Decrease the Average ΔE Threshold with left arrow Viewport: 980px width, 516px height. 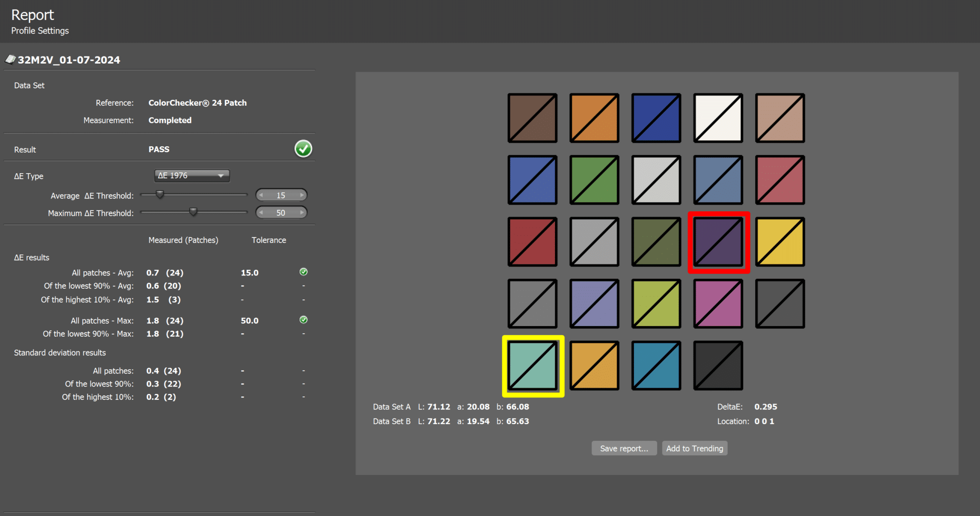click(261, 195)
